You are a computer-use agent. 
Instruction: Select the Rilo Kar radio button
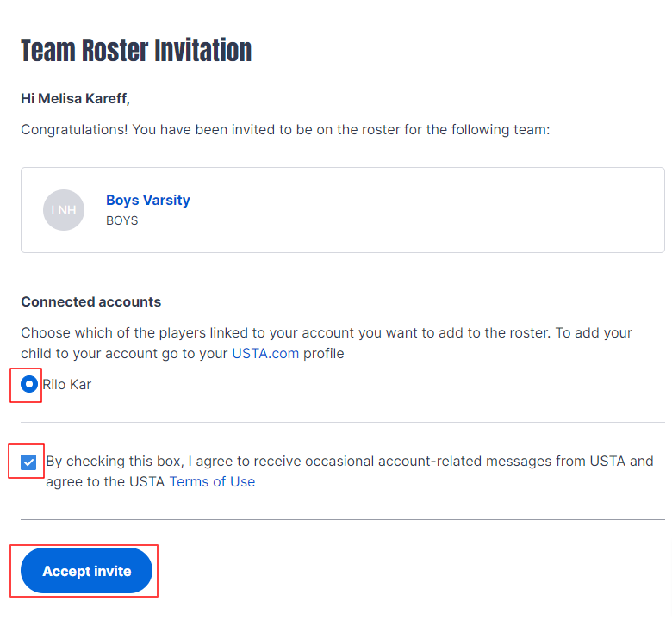(29, 384)
